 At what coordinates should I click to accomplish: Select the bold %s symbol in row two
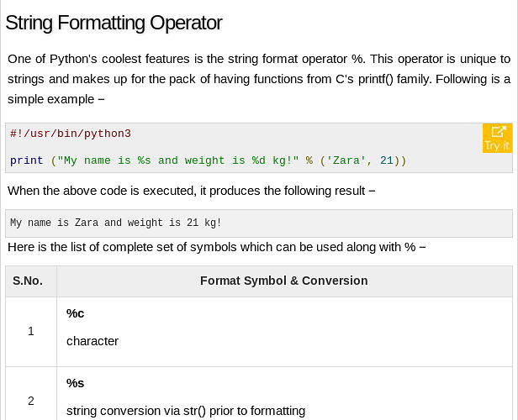pyautogui.click(x=75, y=383)
